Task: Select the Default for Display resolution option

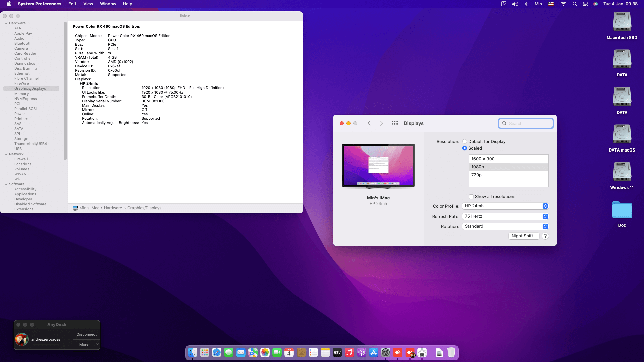Action: (x=465, y=141)
